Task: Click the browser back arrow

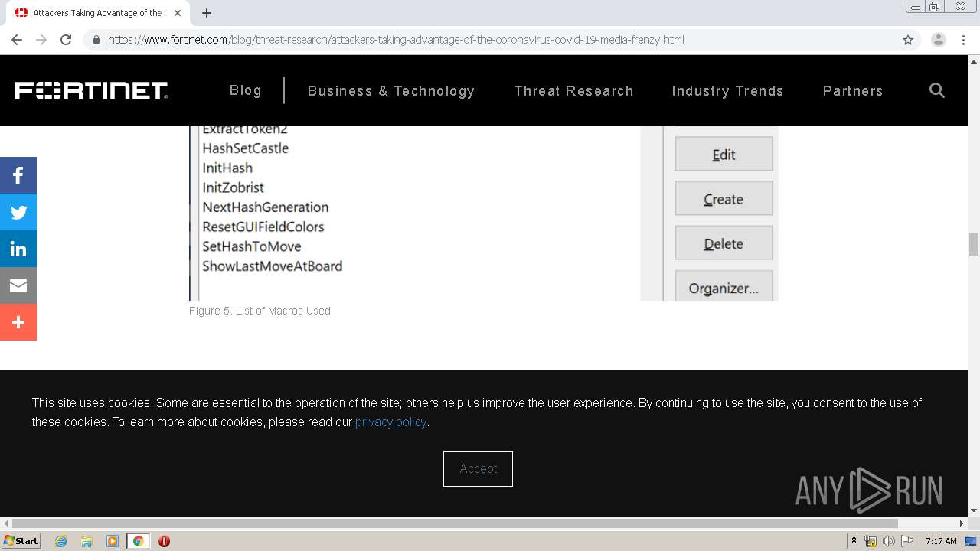Action: pos(17,40)
